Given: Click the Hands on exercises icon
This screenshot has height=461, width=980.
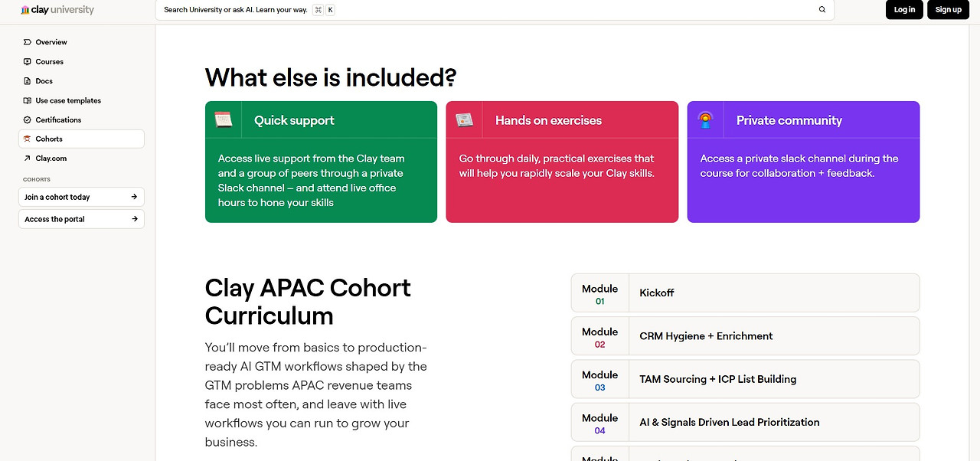Looking at the screenshot, I should (464, 119).
